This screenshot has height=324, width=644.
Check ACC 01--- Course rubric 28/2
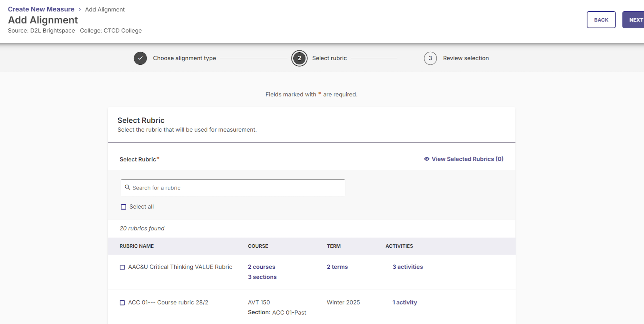(122, 303)
